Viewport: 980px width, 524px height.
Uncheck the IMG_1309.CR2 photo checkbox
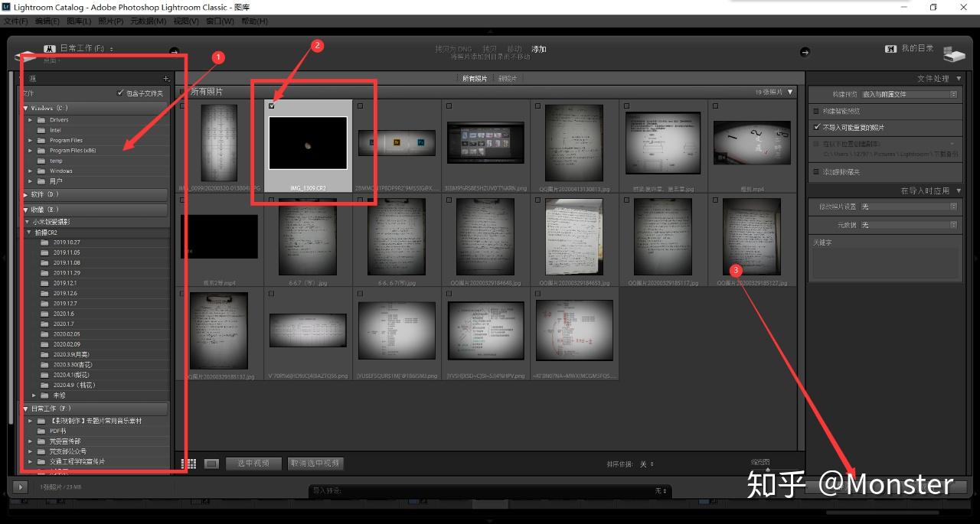tap(273, 106)
